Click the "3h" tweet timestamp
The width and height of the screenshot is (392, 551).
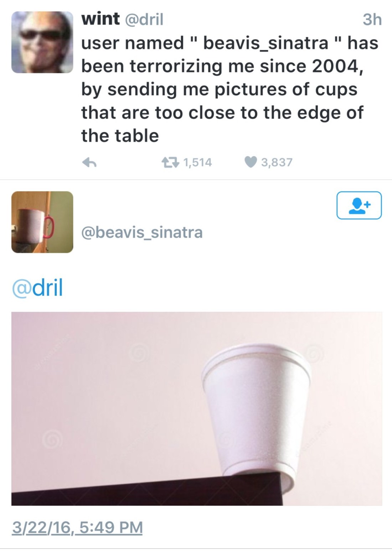click(x=372, y=20)
